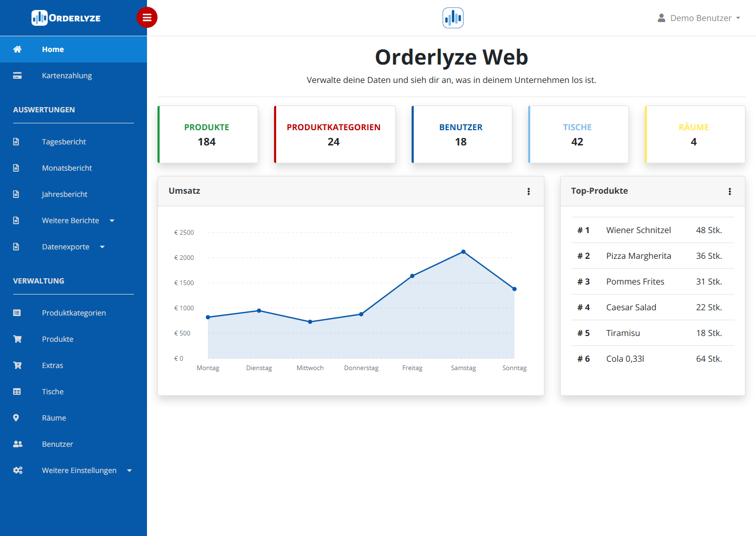Image resolution: width=756 pixels, height=536 pixels.
Task: Click the PRODUKTE 184 summary card
Action: 208,134
